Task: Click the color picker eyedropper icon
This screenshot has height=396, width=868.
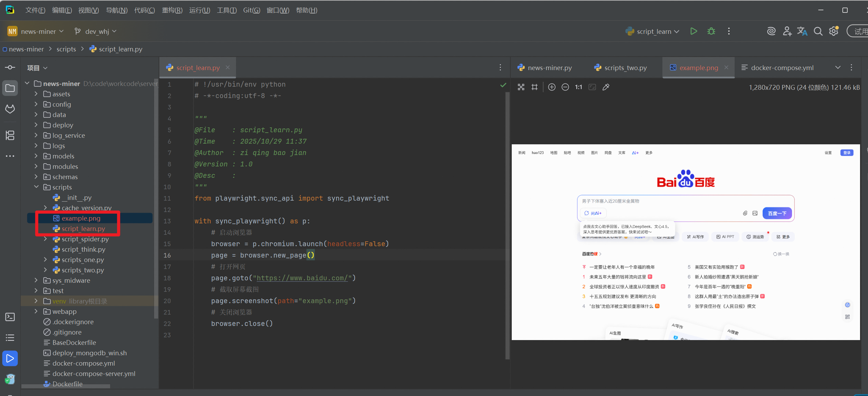Action: (606, 87)
